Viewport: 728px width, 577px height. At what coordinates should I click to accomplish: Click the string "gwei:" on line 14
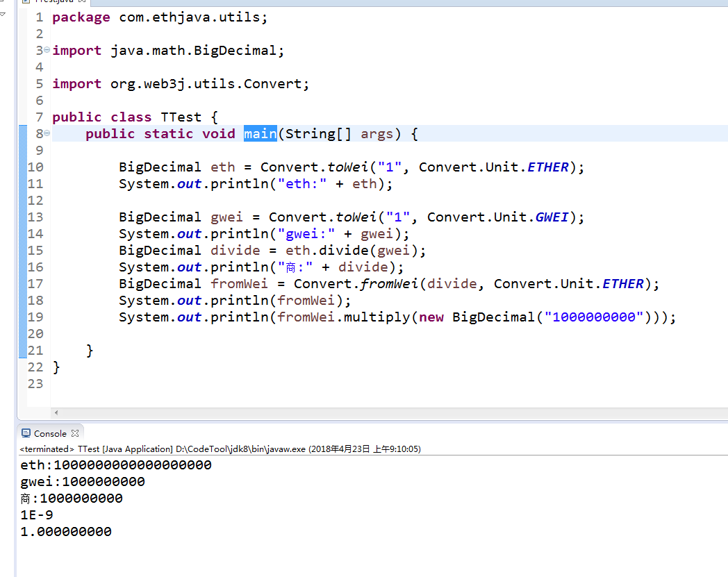[x=306, y=234]
